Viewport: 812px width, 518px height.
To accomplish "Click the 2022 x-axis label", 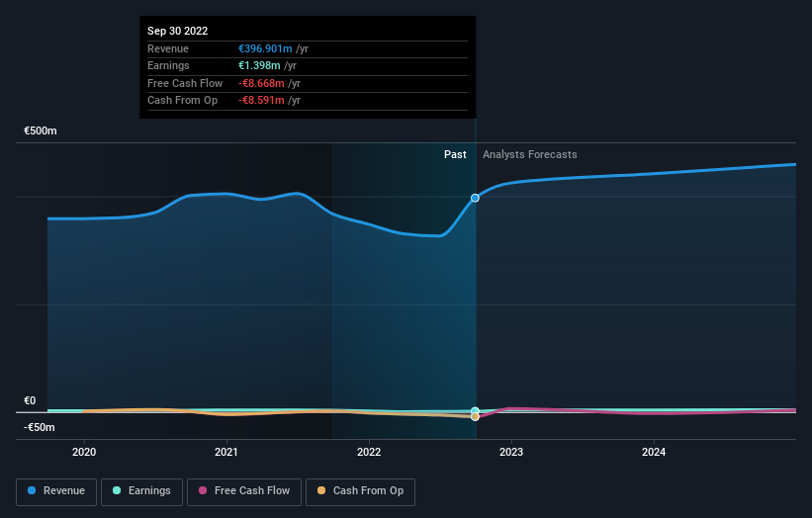I will [x=369, y=453].
